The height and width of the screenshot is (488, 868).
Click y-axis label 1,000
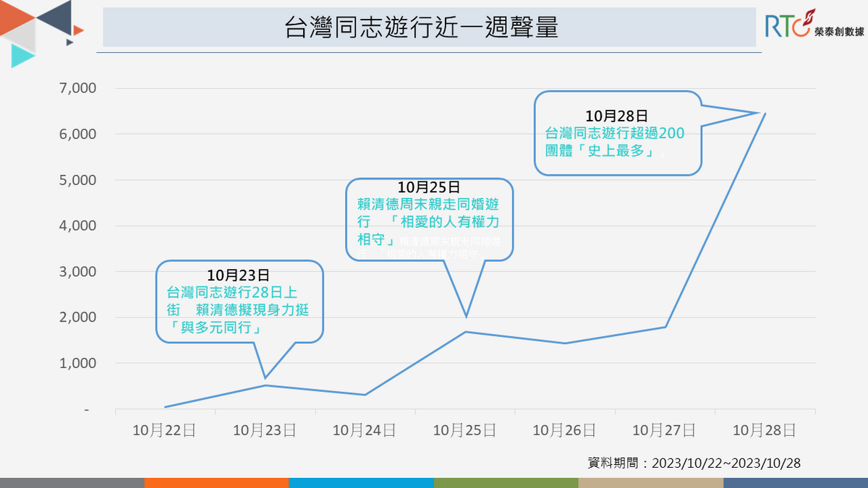point(76,363)
